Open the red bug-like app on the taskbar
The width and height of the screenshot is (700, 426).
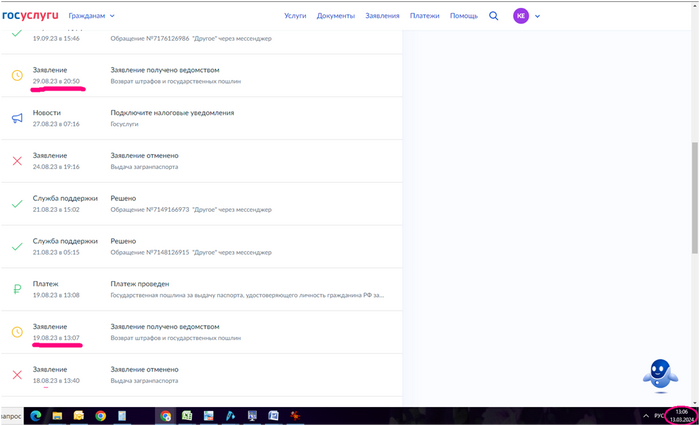(295, 416)
